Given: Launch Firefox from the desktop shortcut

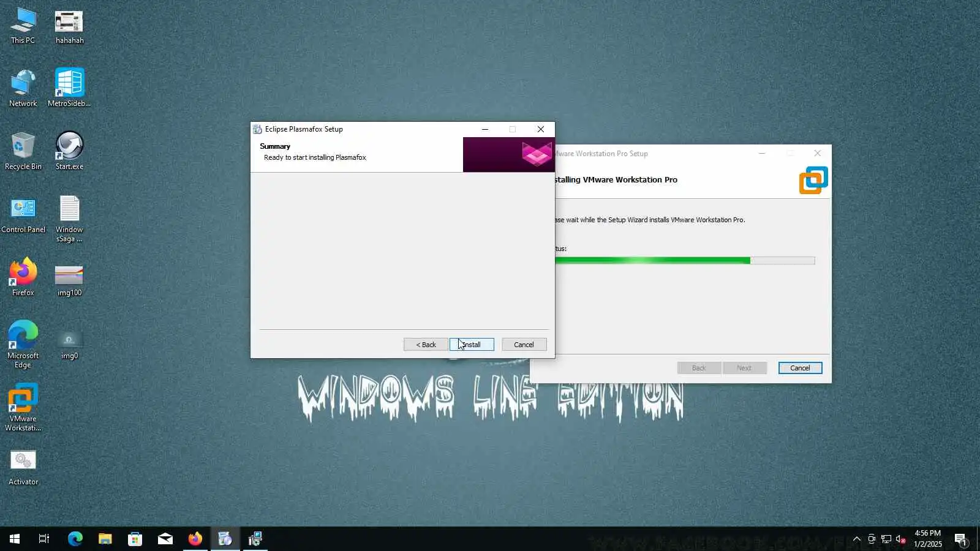Looking at the screenshot, I should point(23,278).
